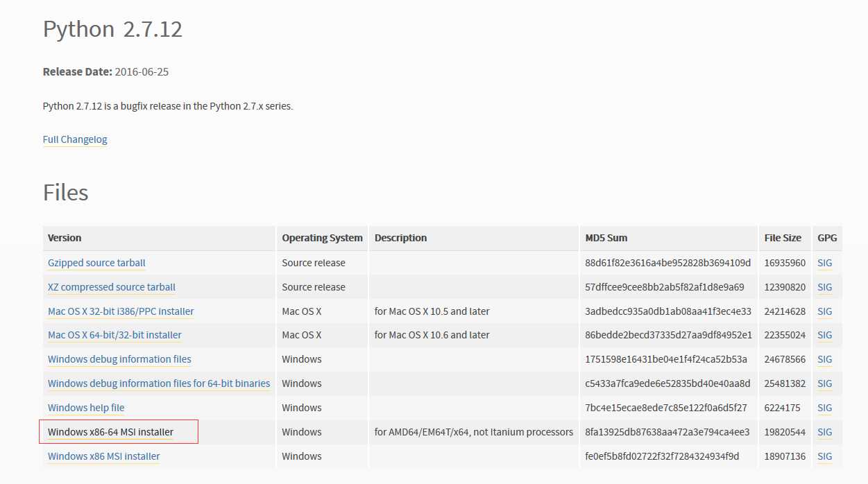This screenshot has height=484, width=868.
Task: Click MD5 sum c5433a7fca9ede6e52835bd40e40aa8d
Action: [x=667, y=383]
